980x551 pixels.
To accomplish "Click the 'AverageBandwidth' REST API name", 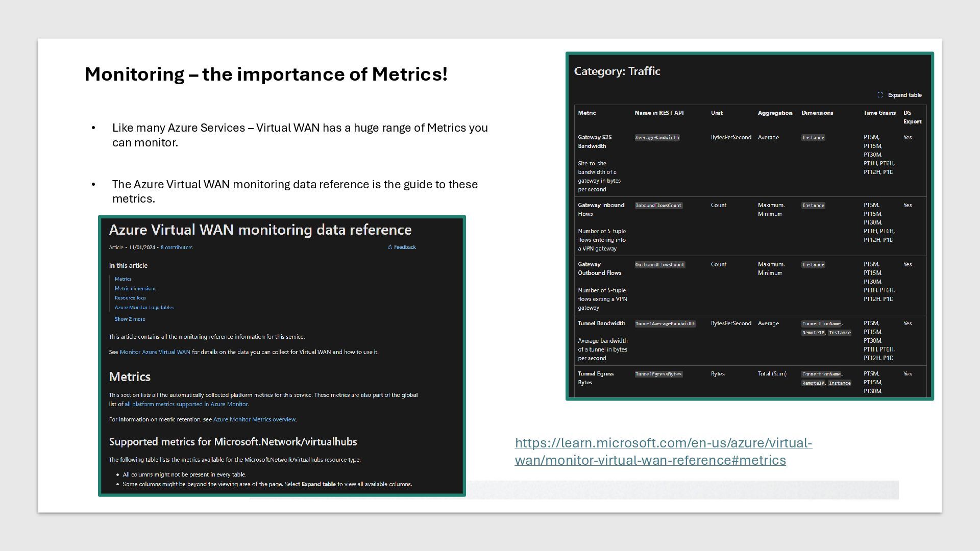I will pyautogui.click(x=657, y=138).
